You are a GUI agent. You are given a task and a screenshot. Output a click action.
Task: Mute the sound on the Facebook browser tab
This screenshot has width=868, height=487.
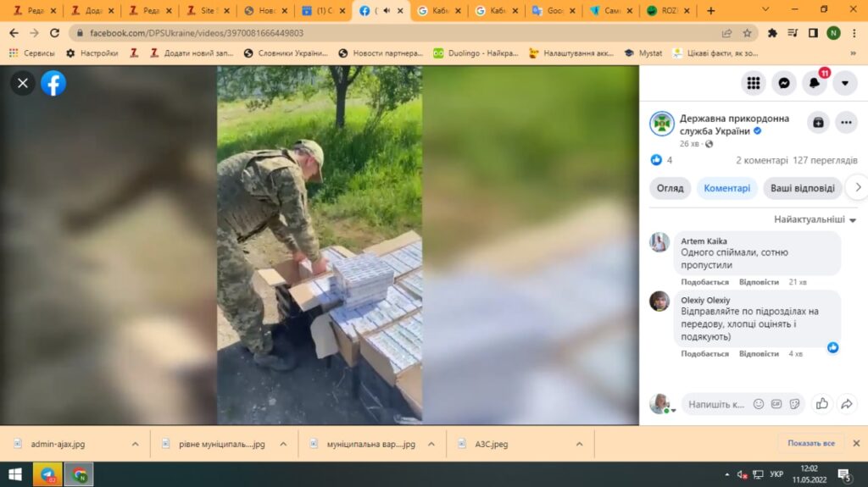point(387,10)
